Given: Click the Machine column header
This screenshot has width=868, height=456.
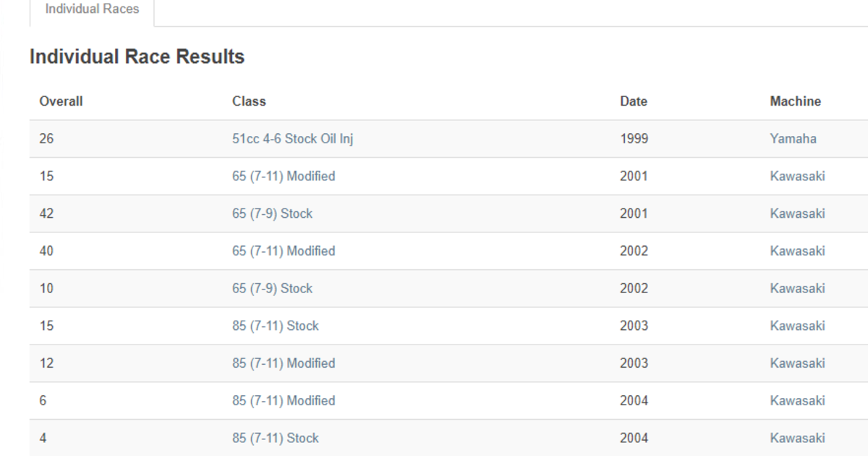Looking at the screenshot, I should [x=795, y=102].
